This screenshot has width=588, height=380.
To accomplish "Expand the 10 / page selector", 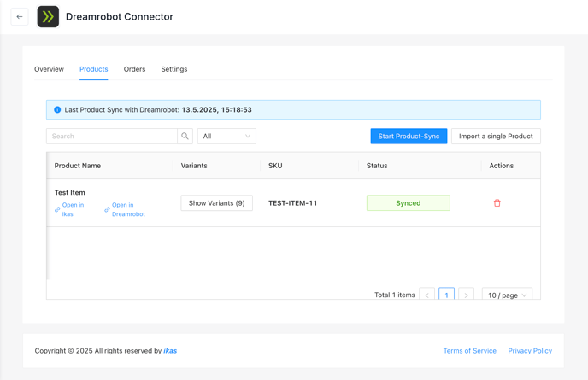I will [x=507, y=295].
